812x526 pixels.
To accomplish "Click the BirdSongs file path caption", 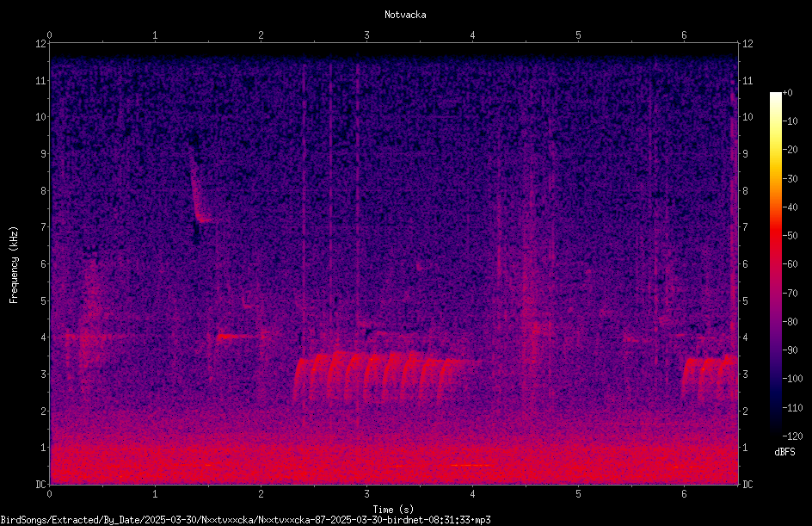I will [245, 520].
